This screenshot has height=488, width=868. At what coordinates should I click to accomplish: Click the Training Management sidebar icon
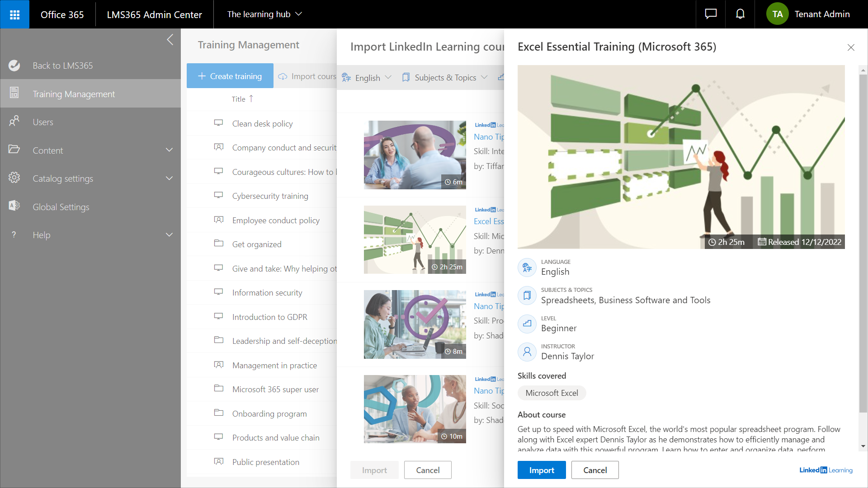click(14, 93)
